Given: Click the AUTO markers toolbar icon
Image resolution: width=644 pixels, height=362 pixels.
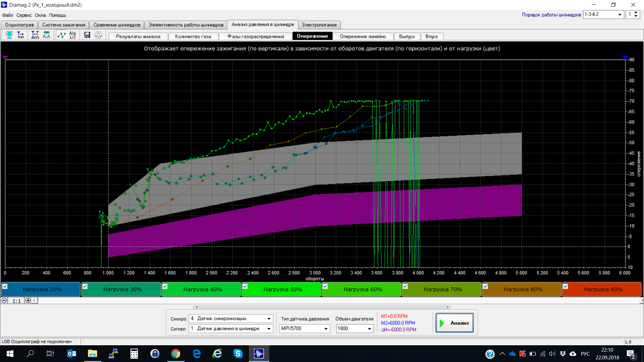Looking at the screenshot, I should pos(35,35).
